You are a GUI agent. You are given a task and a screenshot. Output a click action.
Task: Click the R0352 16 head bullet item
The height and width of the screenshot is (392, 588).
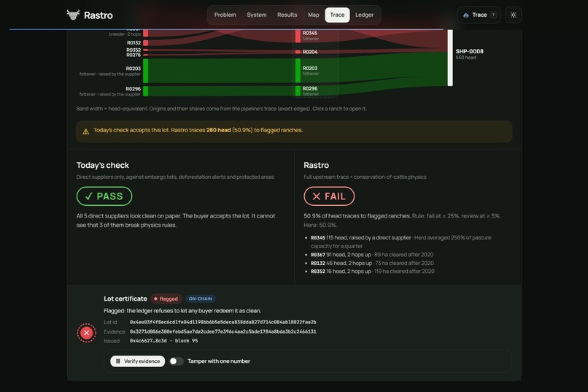(x=372, y=272)
